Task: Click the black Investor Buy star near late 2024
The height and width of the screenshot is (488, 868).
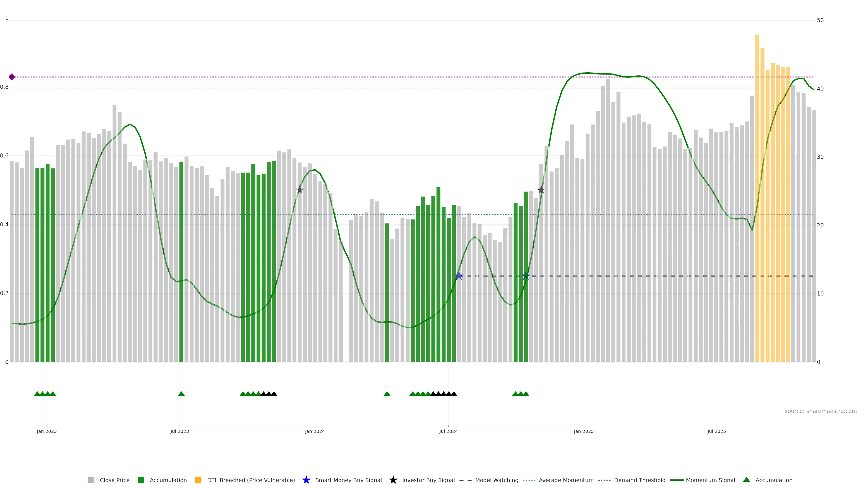Action: (541, 190)
